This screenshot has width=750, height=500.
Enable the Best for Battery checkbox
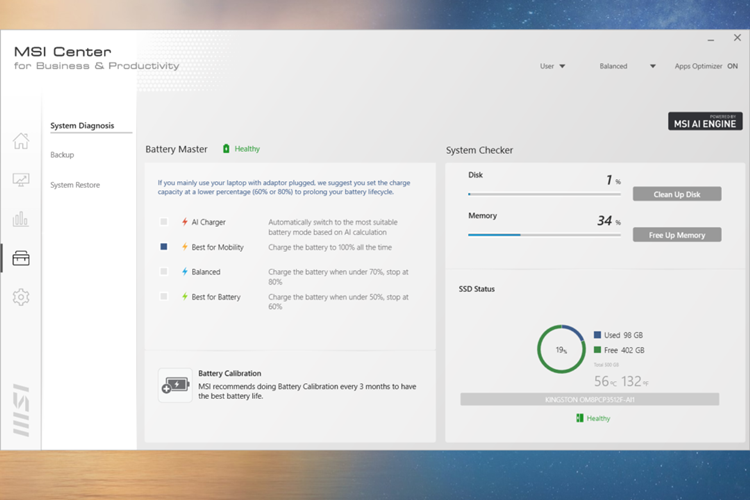coord(164,297)
